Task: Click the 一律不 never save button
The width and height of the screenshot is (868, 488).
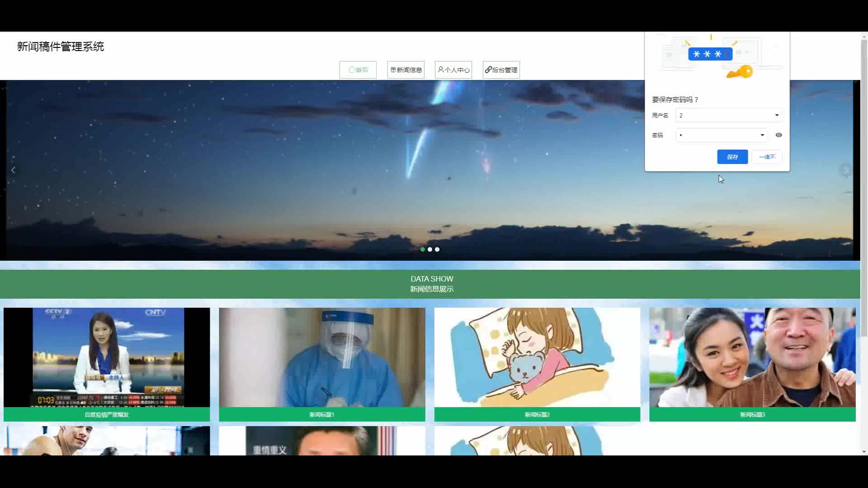Action: (x=767, y=157)
